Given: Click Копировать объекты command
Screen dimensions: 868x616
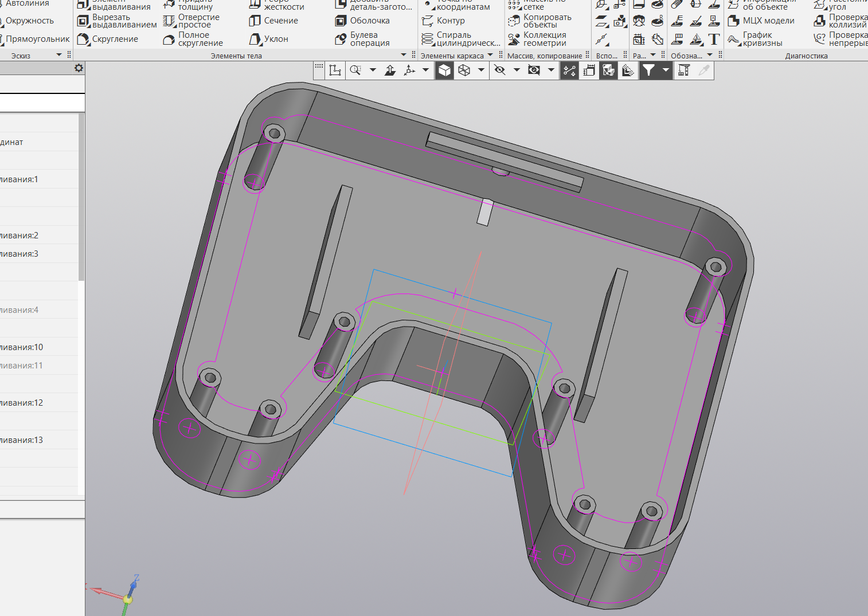Looking at the screenshot, I should click(539, 21).
